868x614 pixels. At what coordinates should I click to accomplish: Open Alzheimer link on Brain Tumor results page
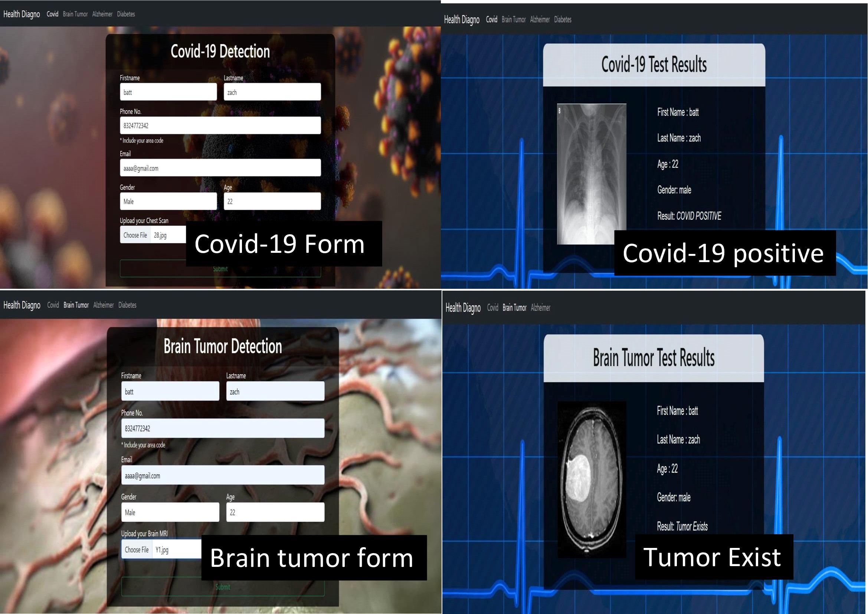540,307
